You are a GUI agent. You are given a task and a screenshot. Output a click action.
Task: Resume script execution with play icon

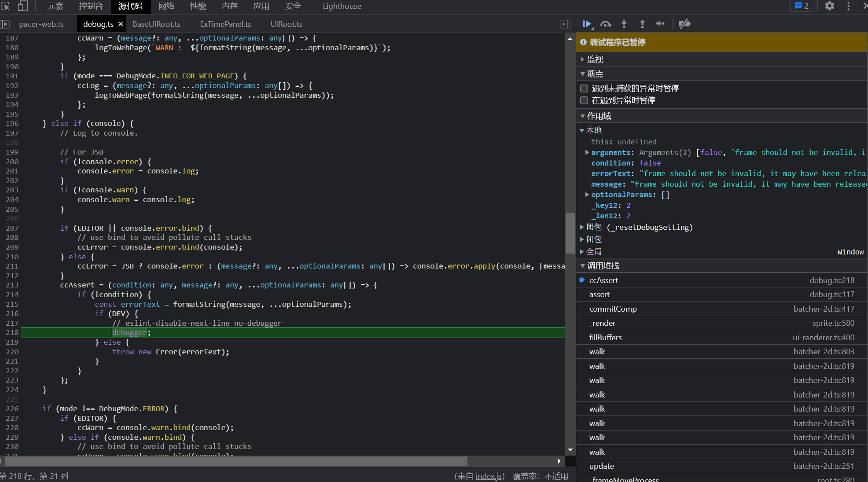[587, 24]
